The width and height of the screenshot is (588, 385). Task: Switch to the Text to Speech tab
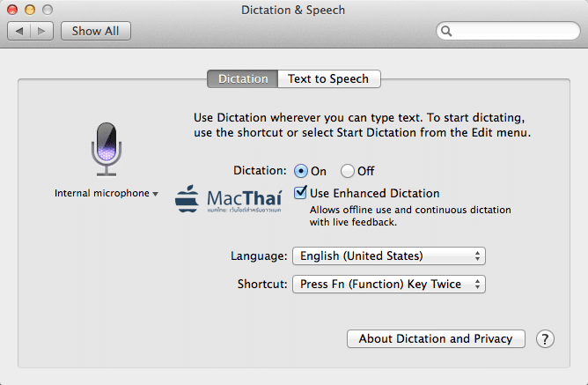tap(329, 78)
